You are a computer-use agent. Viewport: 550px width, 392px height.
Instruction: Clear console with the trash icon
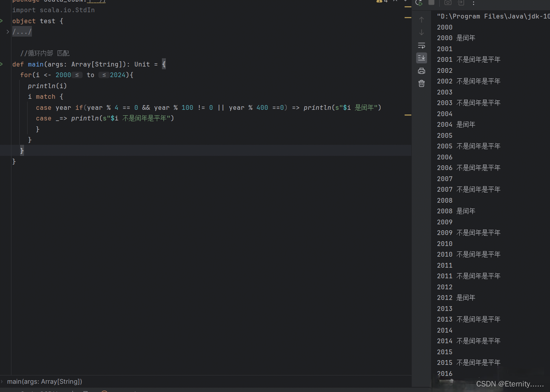click(422, 83)
